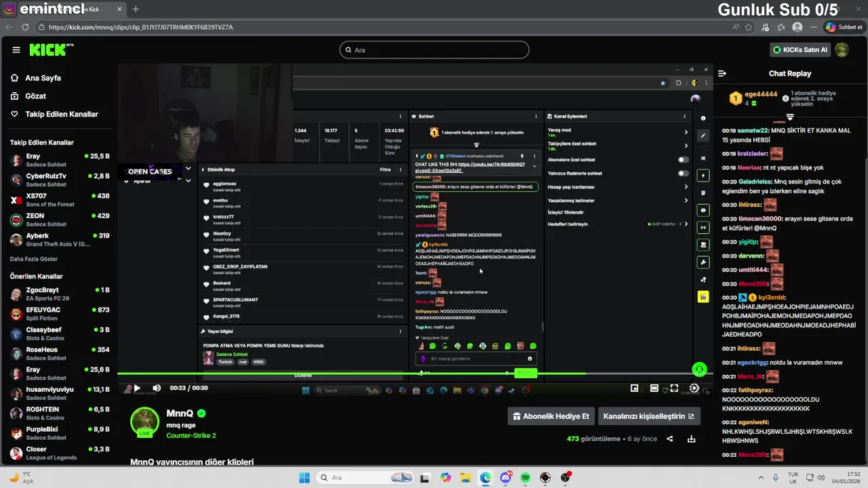
Task: Open ZEON channel in sidebar
Action: click(60, 220)
